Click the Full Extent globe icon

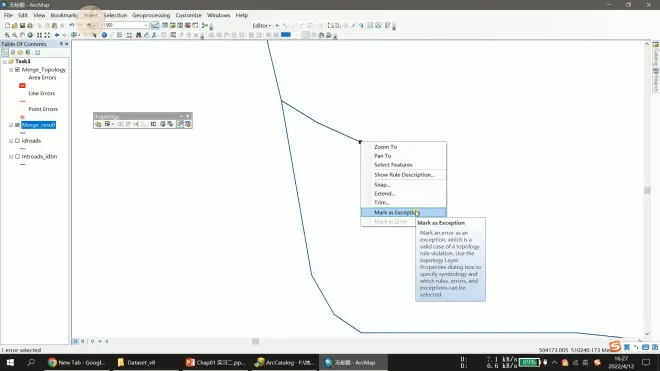30,35
